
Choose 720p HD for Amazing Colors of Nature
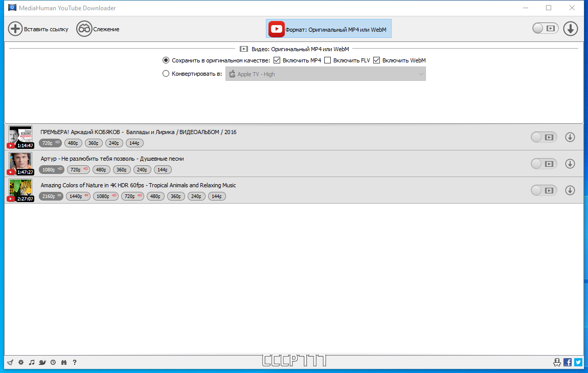click(133, 196)
